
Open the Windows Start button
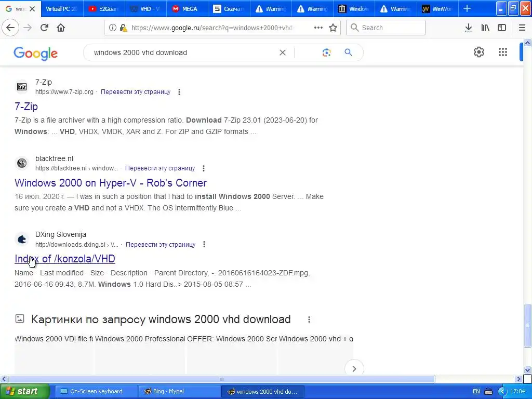click(24, 391)
